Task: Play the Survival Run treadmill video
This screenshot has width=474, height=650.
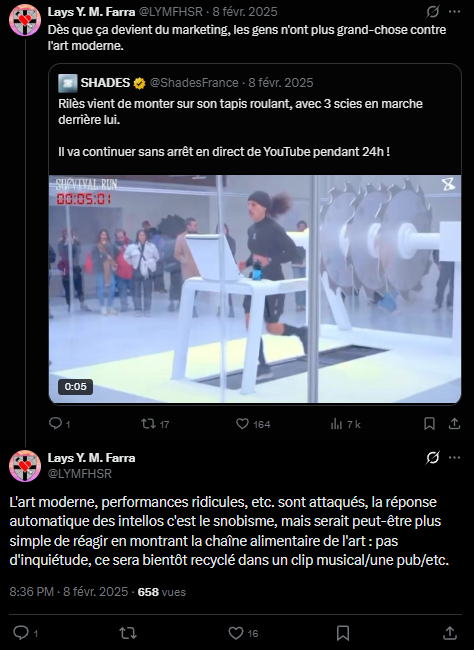Action: coord(255,289)
